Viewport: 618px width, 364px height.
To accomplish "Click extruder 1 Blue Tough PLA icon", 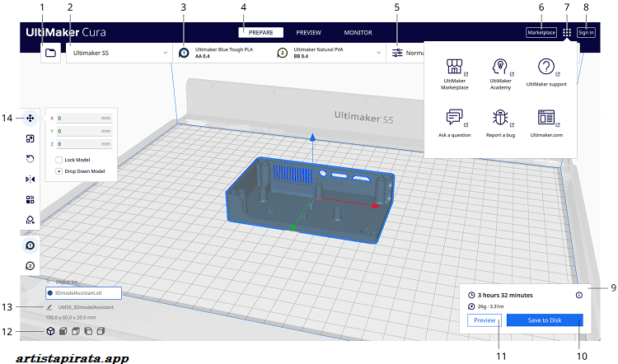I will [x=184, y=53].
